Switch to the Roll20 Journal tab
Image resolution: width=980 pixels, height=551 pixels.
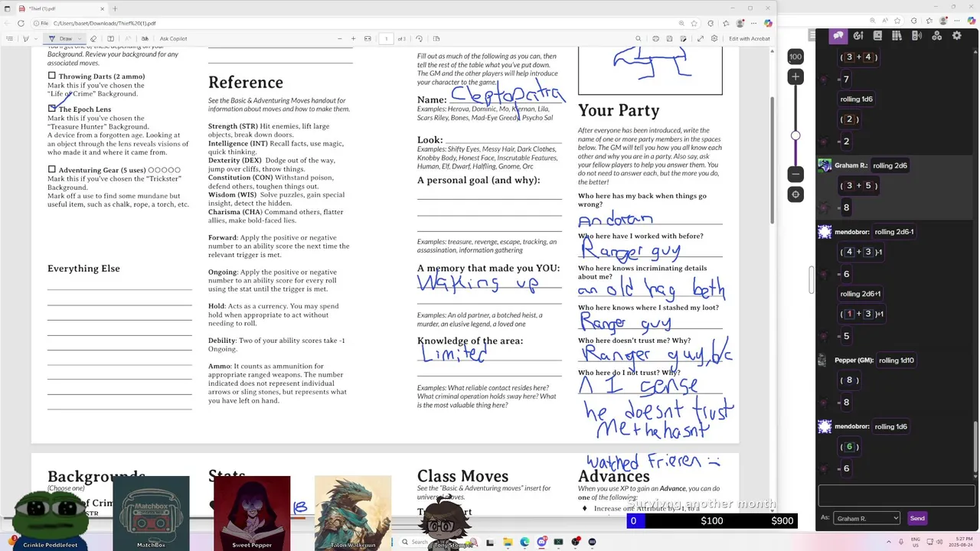(877, 35)
